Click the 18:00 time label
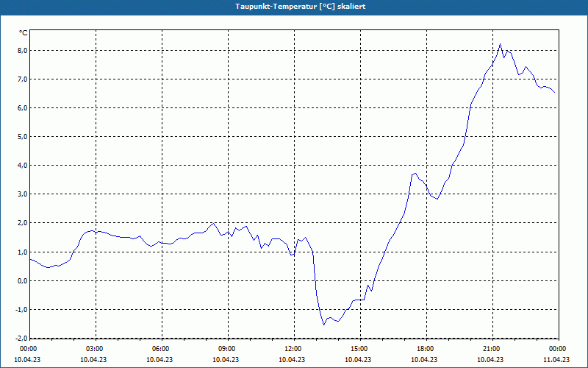The width and height of the screenshot is (588, 368). pos(427,349)
